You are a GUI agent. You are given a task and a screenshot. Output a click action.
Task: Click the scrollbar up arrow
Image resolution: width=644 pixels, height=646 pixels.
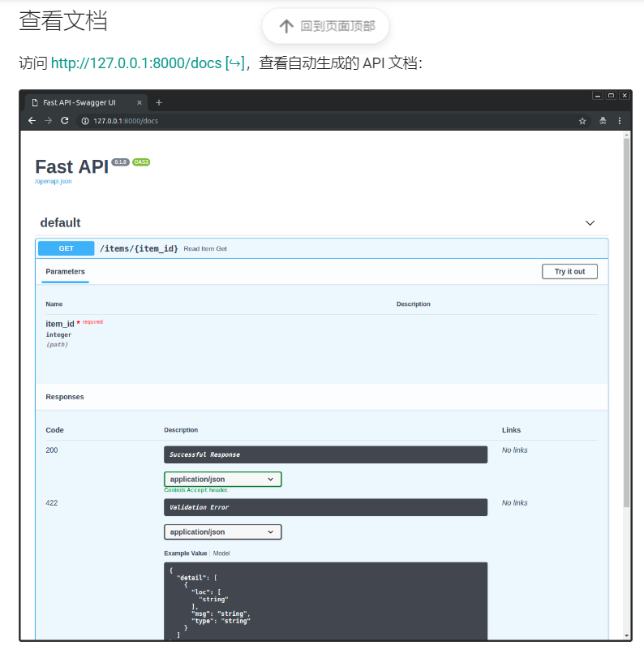626,135
